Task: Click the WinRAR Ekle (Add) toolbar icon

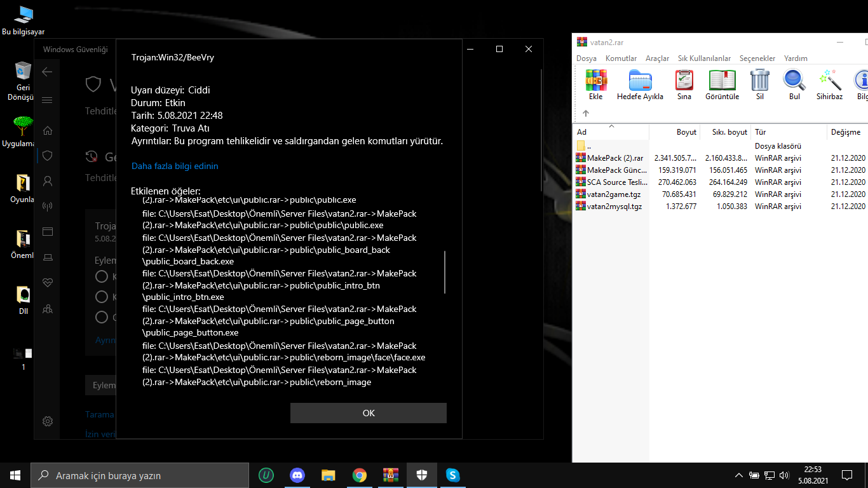Action: coord(595,85)
